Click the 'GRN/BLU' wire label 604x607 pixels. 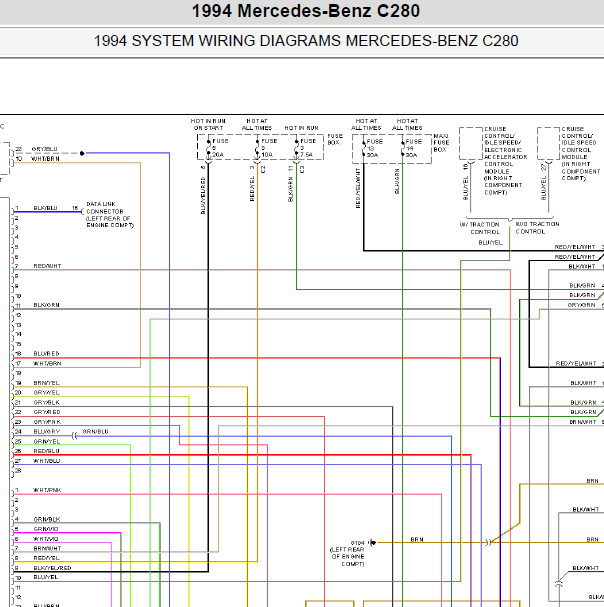pos(96,432)
